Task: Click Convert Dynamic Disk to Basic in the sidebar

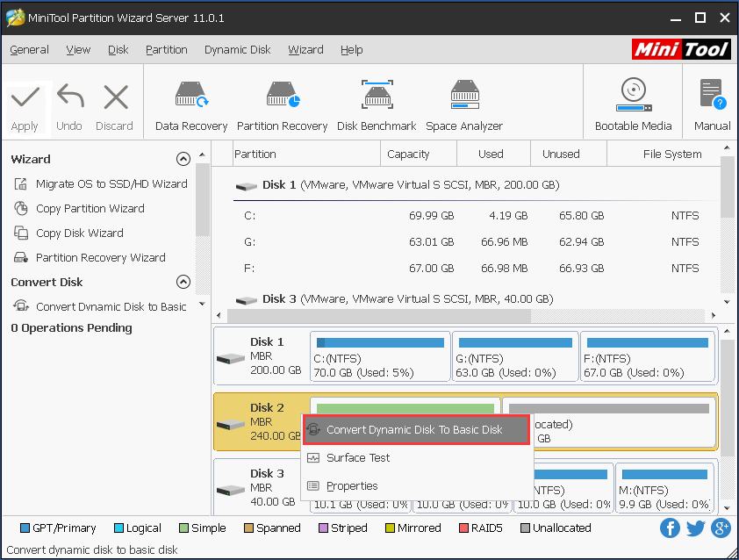Action: [111, 306]
